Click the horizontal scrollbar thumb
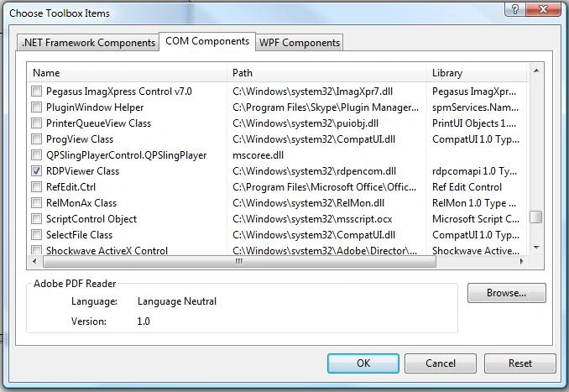 pyautogui.click(x=239, y=261)
